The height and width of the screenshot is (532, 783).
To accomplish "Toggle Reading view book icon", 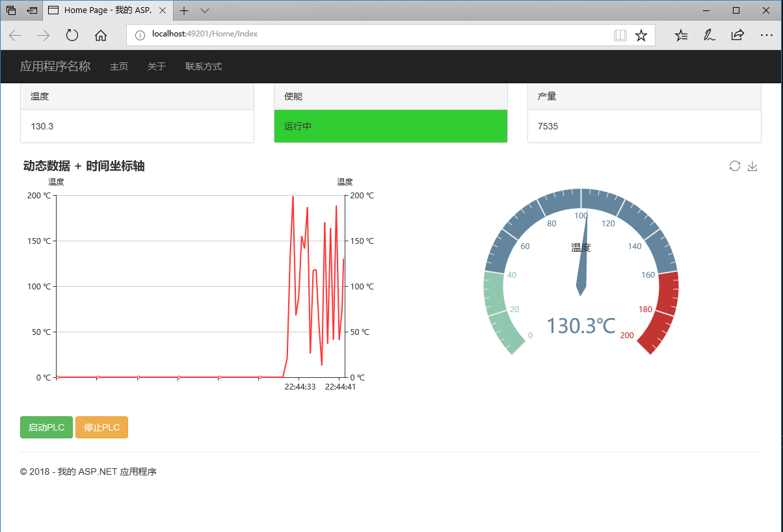I will pos(620,35).
